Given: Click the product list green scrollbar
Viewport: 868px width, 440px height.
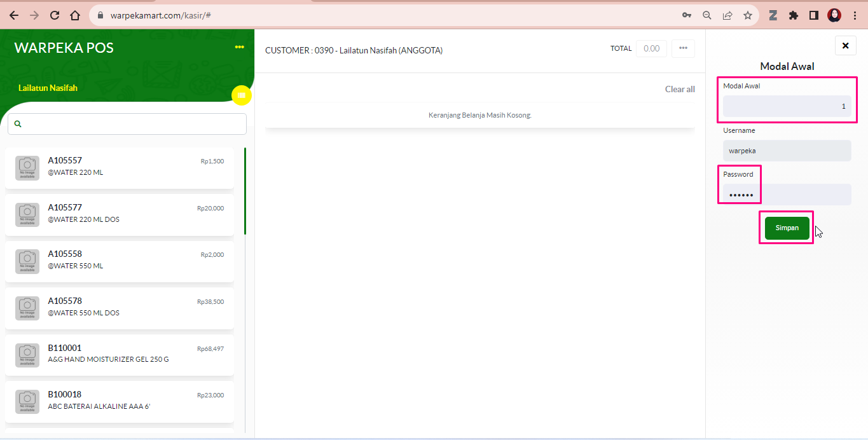Looking at the screenshot, I should 245,191.
